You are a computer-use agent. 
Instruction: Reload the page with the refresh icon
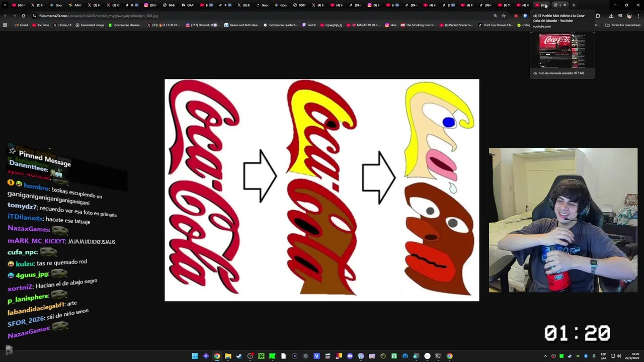[x=24, y=16]
